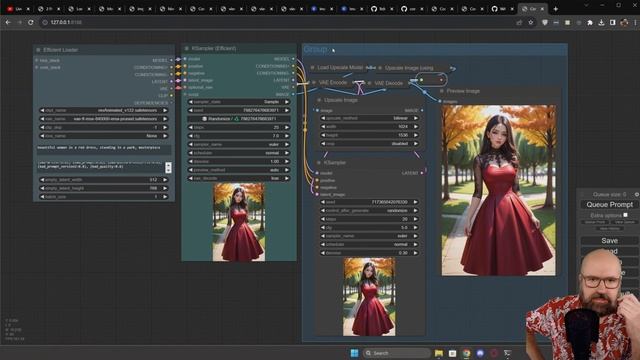Open the shield extension icon

coord(545,23)
